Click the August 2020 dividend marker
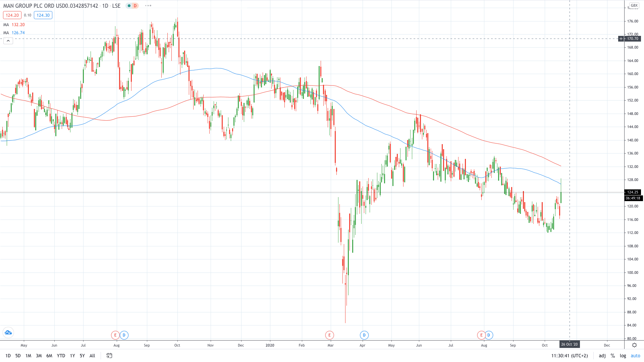644x362 pixels. point(489,335)
